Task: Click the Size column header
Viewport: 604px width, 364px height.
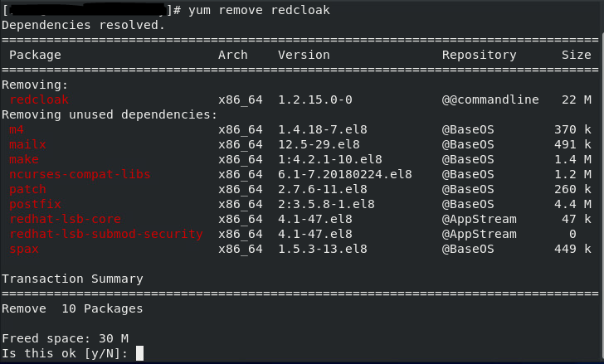Action: (x=577, y=55)
